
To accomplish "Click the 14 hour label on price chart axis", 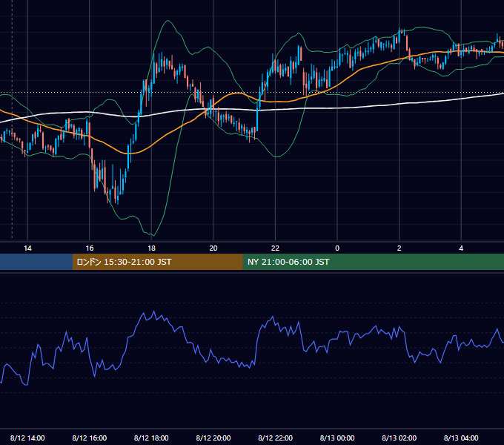I will (x=27, y=248).
